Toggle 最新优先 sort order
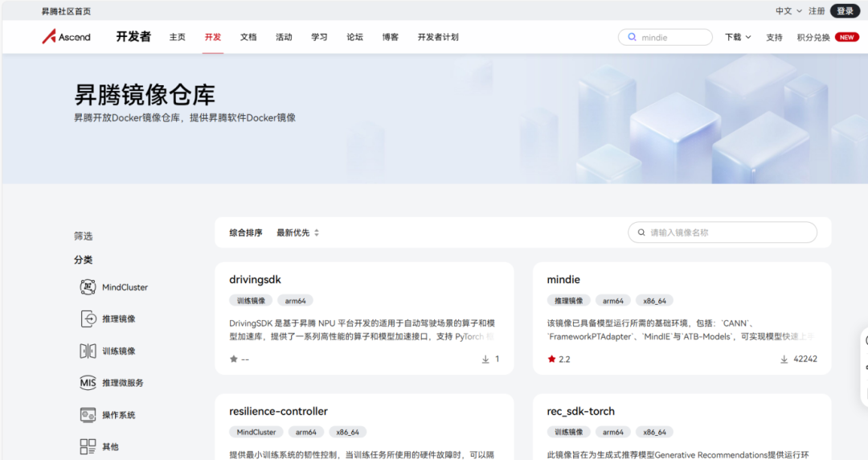This screenshot has height=460, width=868. point(297,232)
